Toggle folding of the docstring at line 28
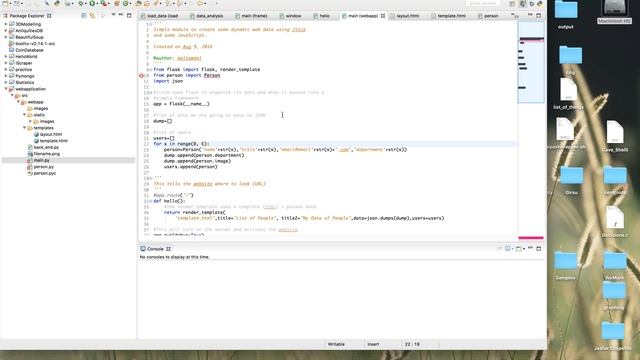 (x=151, y=178)
